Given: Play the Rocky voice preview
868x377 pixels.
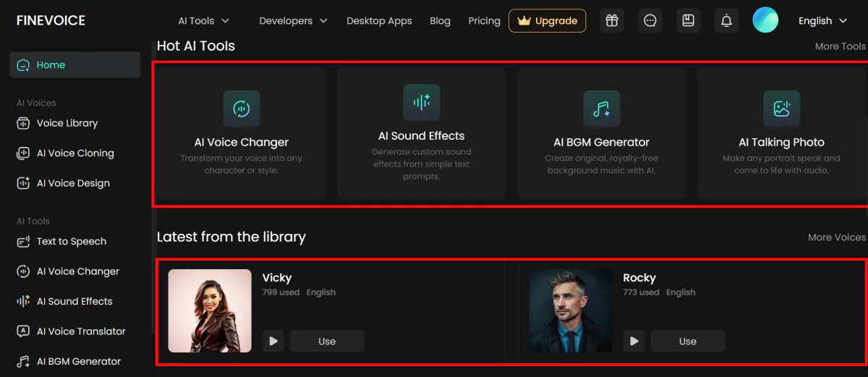Looking at the screenshot, I should (634, 341).
